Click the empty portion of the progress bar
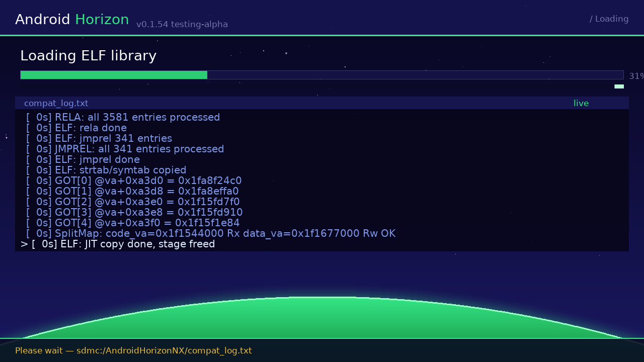This screenshot has width=644, height=362. [415, 75]
